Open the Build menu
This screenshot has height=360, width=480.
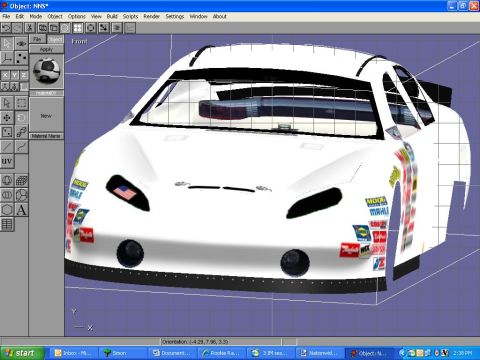112,16
